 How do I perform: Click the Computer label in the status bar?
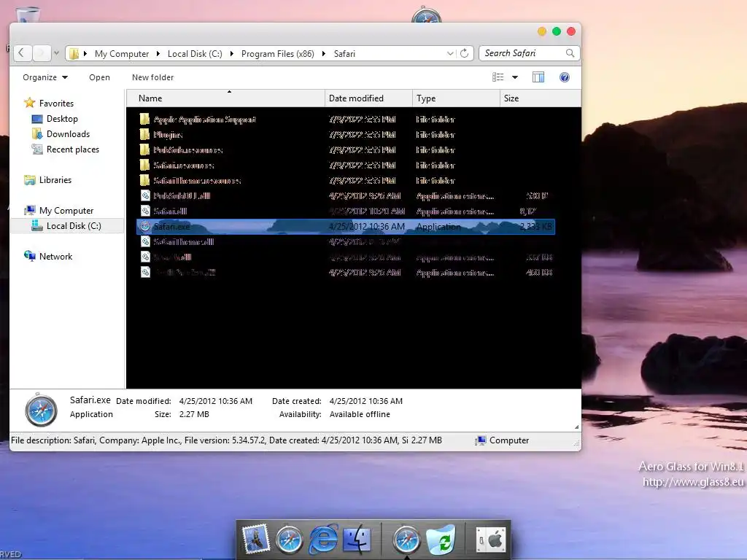coord(508,440)
